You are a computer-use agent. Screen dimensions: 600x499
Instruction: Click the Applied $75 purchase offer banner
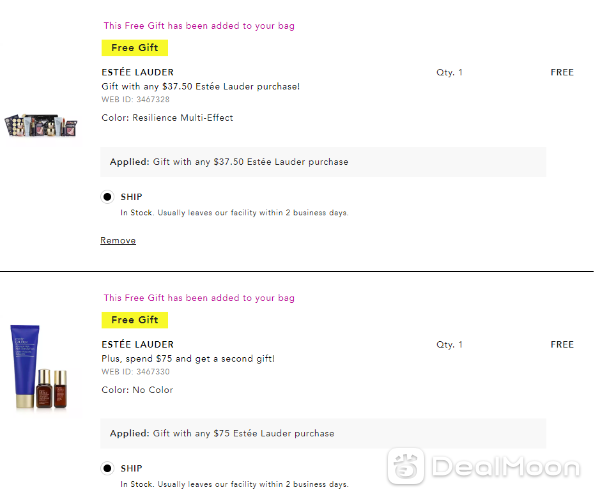(x=323, y=434)
